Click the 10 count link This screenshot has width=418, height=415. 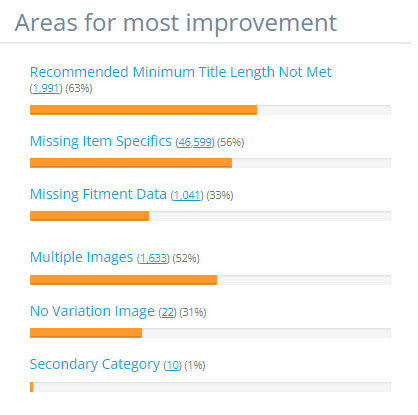pyautogui.click(x=173, y=365)
